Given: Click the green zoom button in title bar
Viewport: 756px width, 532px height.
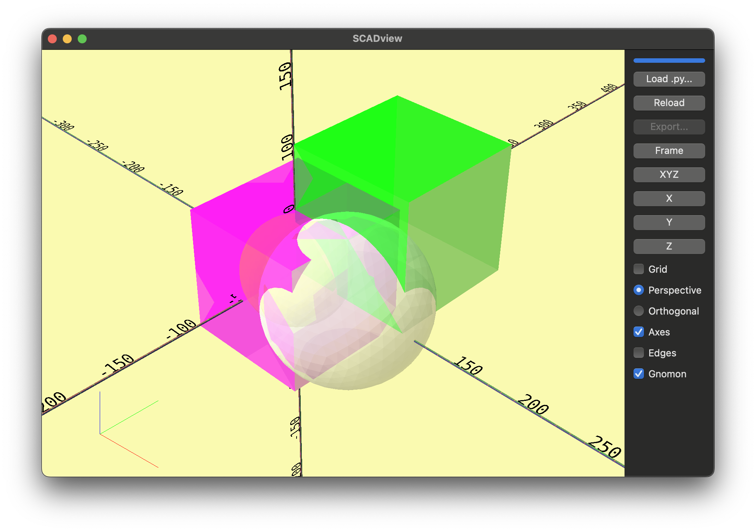Looking at the screenshot, I should [81, 38].
